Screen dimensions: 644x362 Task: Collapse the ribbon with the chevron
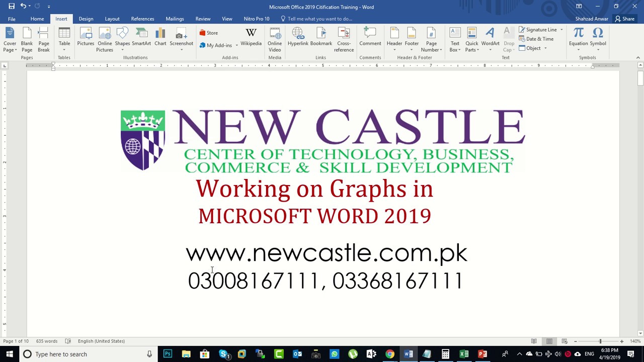pos(638,58)
